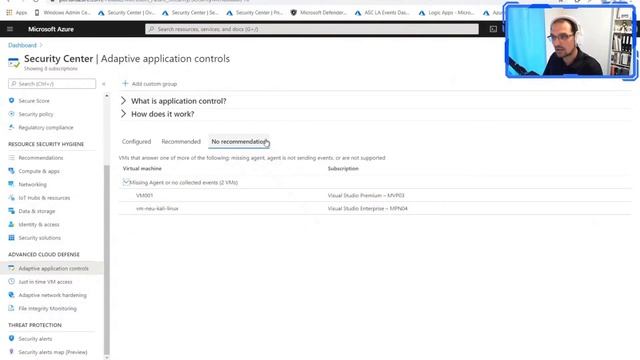Viewport: 640px width, 360px height.
Task: Click the presenter webcam overlay
Action: click(570, 41)
